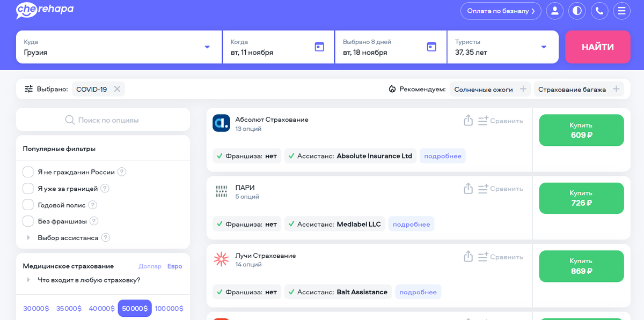Click the НАЙТИ search button
Image resolution: width=644 pixels, height=320 pixels.
click(598, 47)
